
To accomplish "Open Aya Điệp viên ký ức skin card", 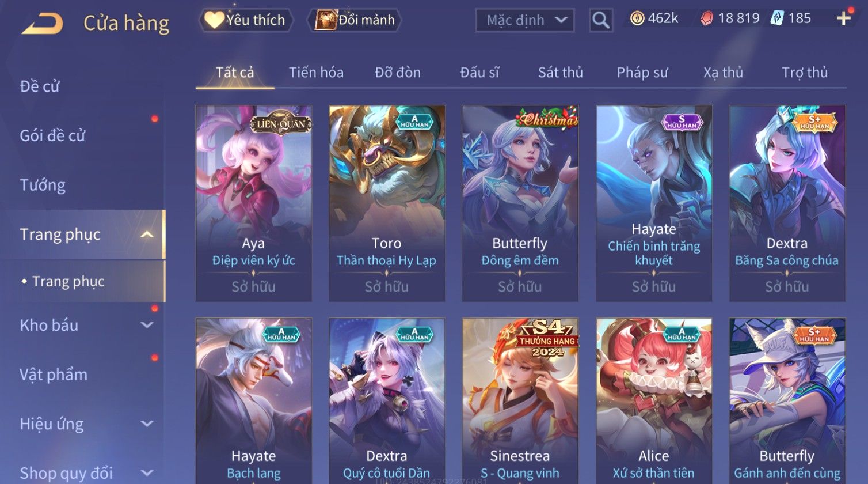I will [x=253, y=203].
